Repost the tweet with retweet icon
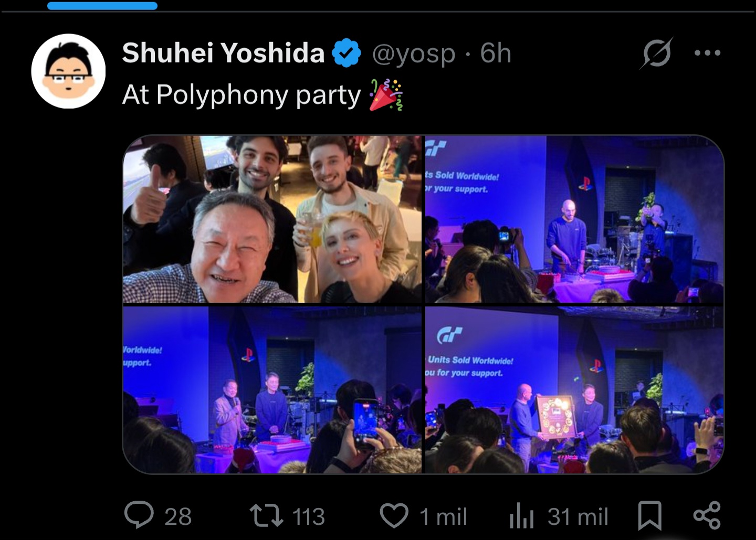756x540 pixels. click(x=266, y=515)
